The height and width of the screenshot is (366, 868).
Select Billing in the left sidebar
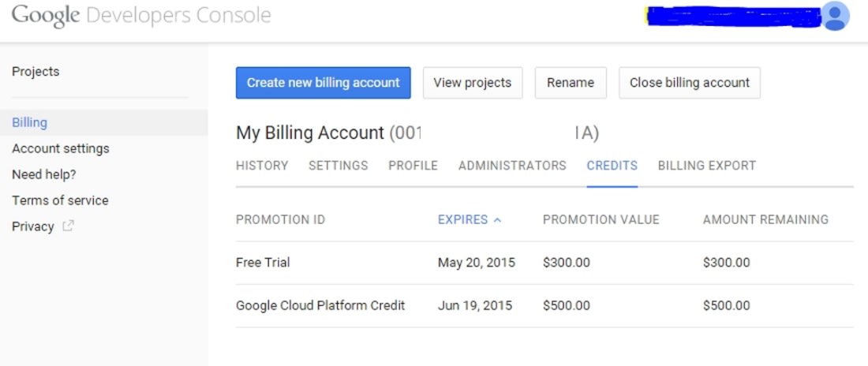tap(29, 122)
